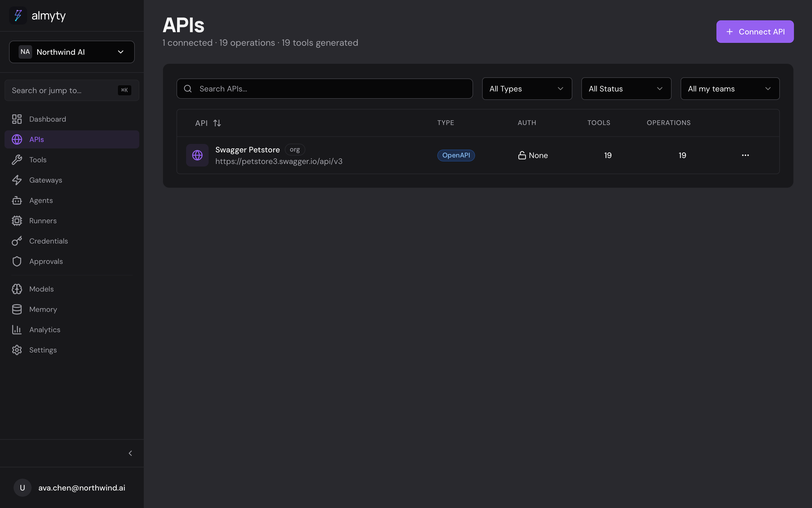Viewport: 812px width, 508px height.
Task: Open the Swagger Petstore API name
Action: coord(247,150)
